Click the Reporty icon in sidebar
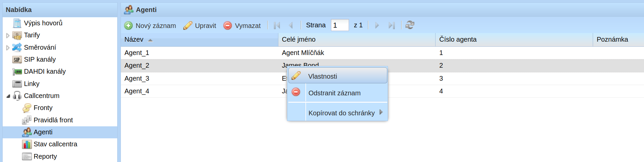The width and height of the screenshot is (644, 162). tap(27, 156)
